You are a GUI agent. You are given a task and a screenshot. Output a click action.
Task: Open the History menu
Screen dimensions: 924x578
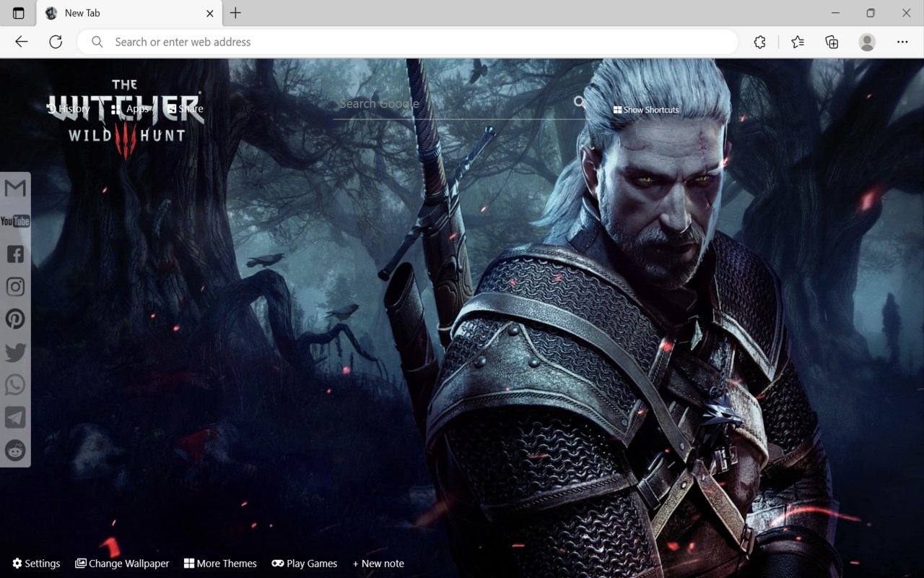point(69,108)
